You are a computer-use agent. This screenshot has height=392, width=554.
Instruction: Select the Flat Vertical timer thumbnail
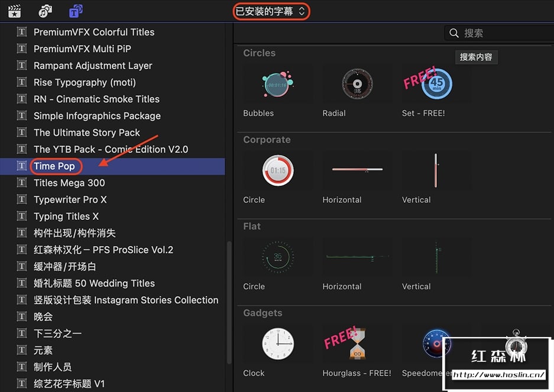click(437, 257)
